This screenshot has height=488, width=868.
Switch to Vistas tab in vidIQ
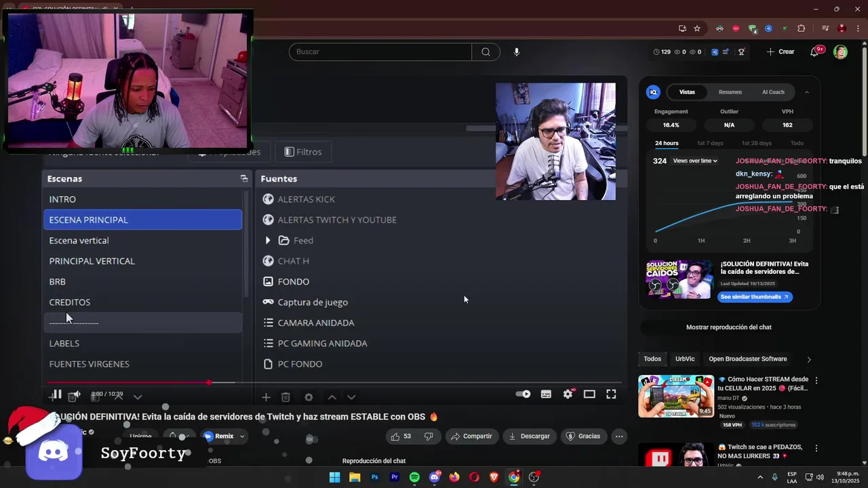click(687, 92)
